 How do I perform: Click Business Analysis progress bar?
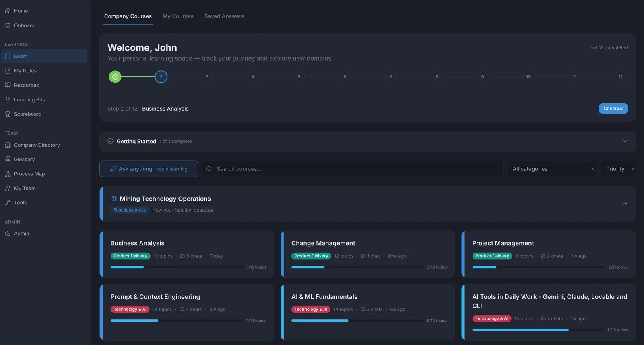tap(177, 267)
